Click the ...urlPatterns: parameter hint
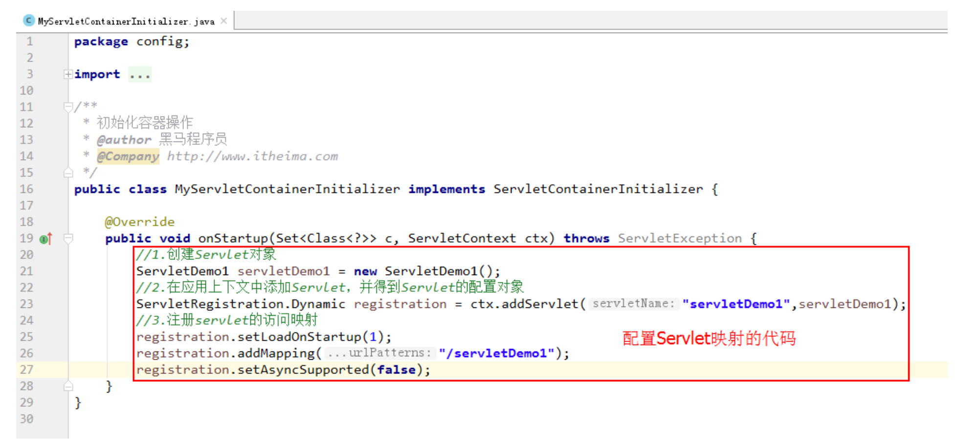The image size is (980, 442). pyautogui.click(x=379, y=353)
